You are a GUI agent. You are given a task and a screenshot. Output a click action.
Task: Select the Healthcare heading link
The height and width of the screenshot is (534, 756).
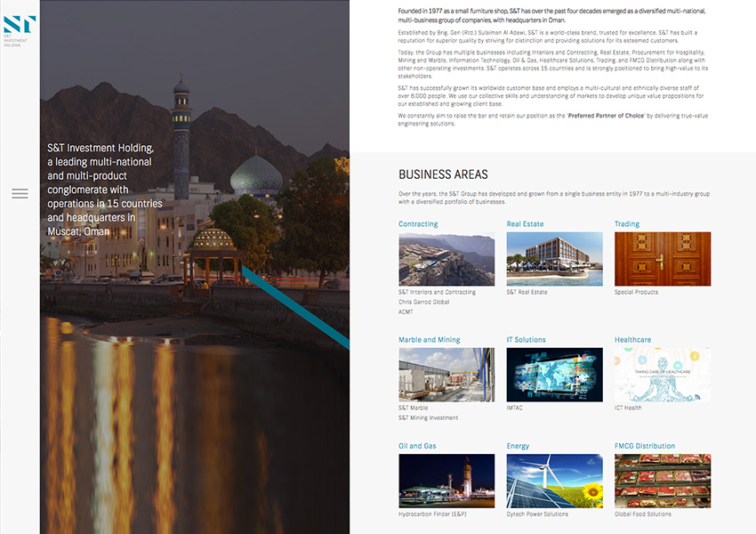pyautogui.click(x=632, y=340)
